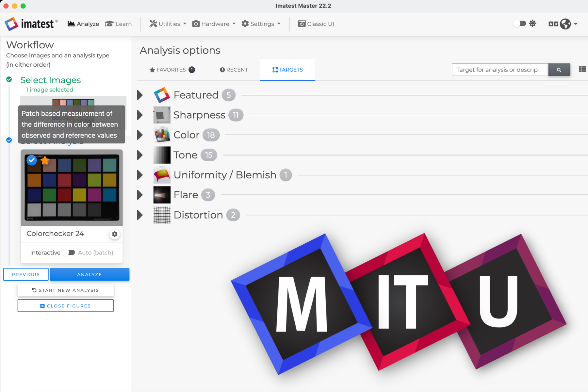Switch to the Favorites tab
The image size is (588, 392).
pyautogui.click(x=171, y=70)
